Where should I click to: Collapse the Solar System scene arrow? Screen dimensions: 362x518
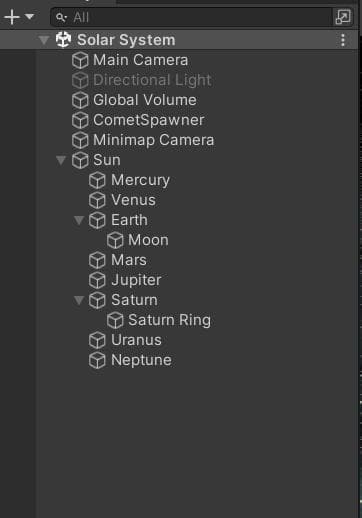[x=44, y=40]
